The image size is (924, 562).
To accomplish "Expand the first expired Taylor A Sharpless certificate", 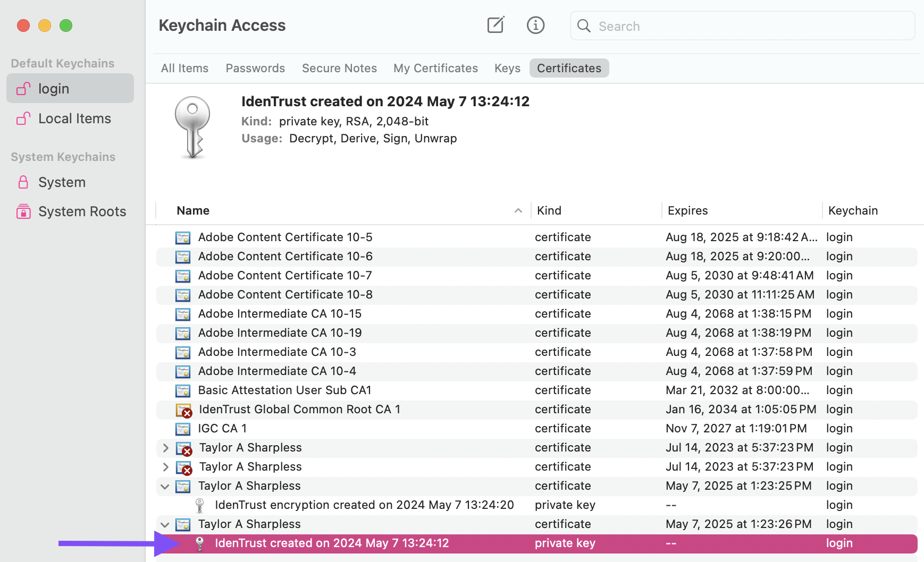I will [x=165, y=448].
